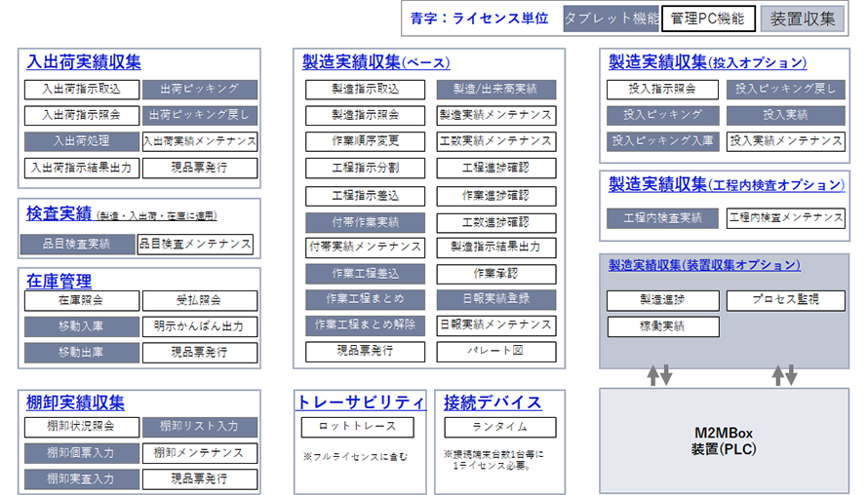Select the 装置収集 legend box
The width and height of the screenshot is (868, 495).
pyautogui.click(x=803, y=19)
